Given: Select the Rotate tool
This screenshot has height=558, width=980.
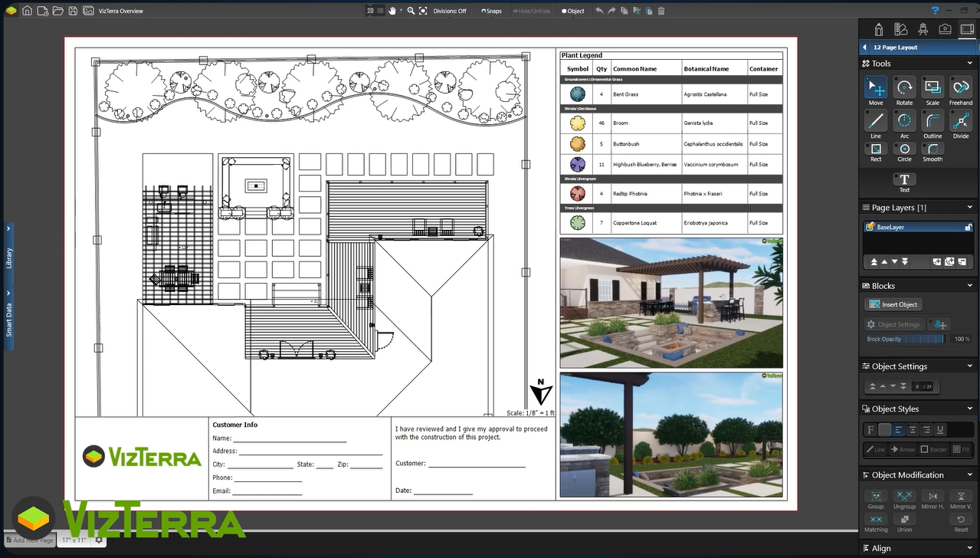Looking at the screenshot, I should click(904, 87).
